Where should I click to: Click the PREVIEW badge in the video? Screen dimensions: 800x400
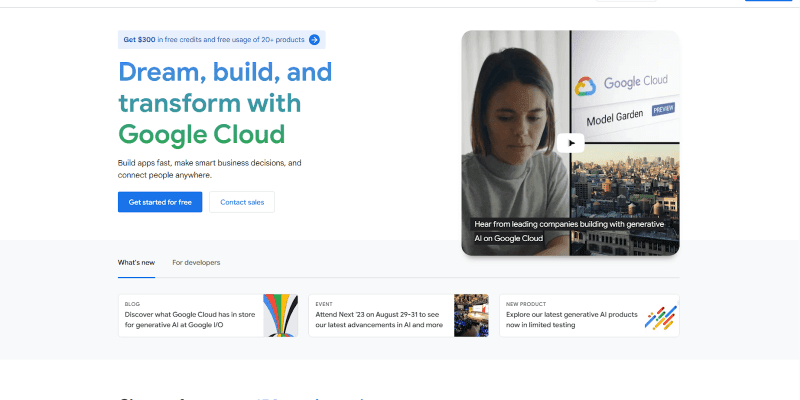tap(663, 109)
